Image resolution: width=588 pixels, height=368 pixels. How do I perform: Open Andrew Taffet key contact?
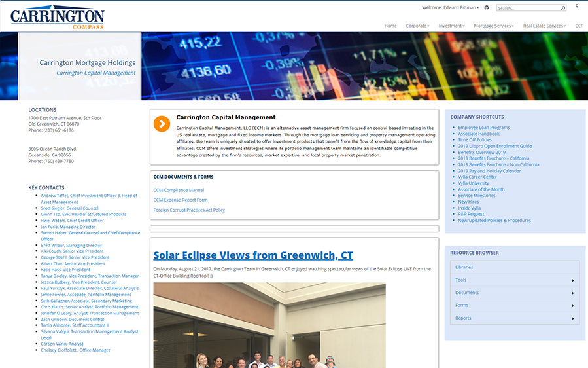89,198
